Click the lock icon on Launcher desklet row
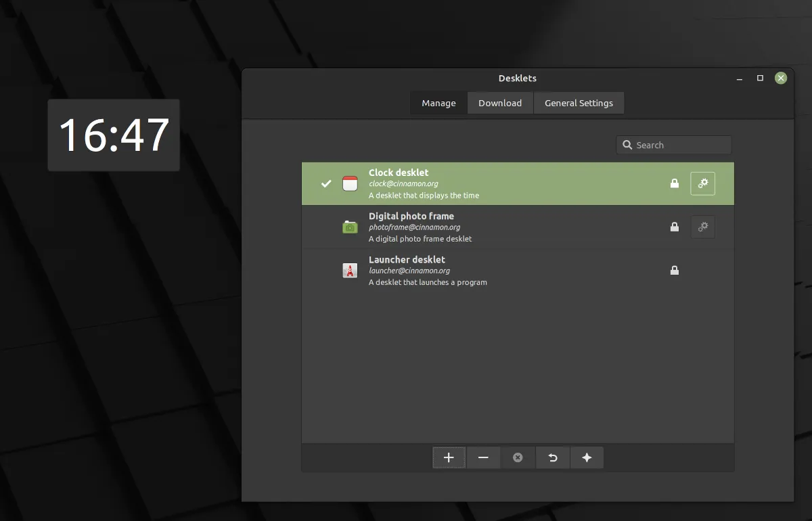812x521 pixels. (674, 271)
